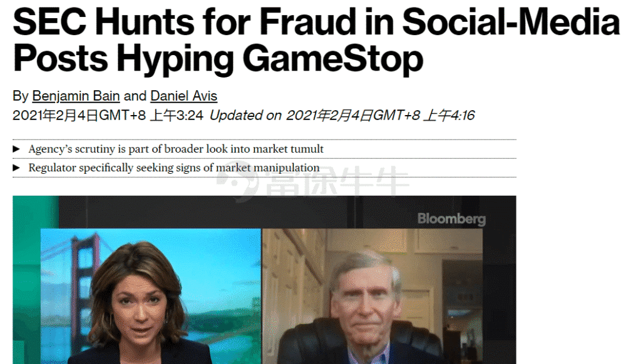
Task: Open Benjamin Bain's author page link
Action: (x=76, y=96)
